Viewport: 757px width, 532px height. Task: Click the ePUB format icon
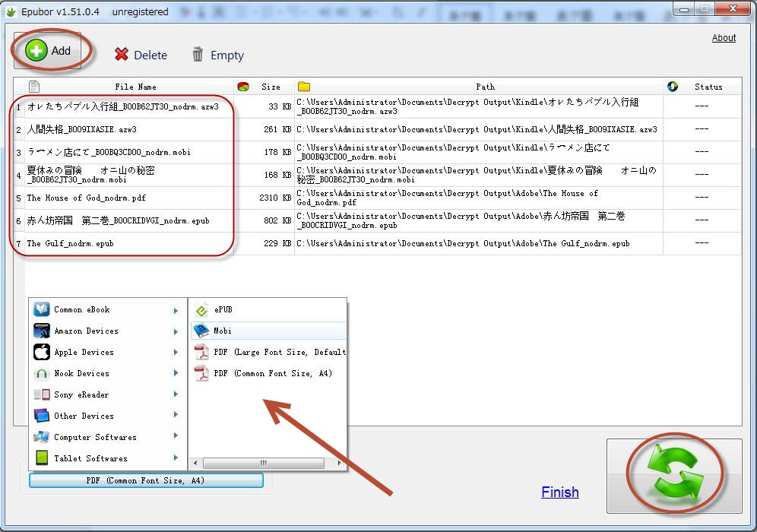point(202,309)
